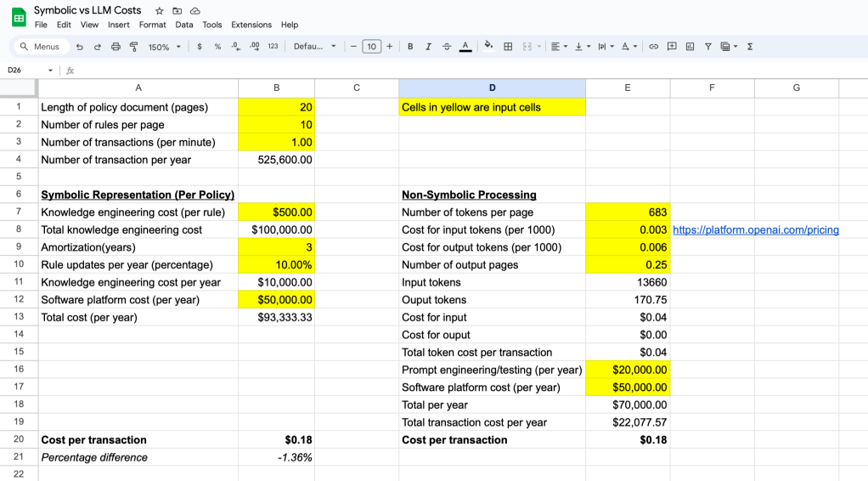Viewport: 868px width, 481px height.
Task: Click the Insert link icon
Action: [654, 47]
